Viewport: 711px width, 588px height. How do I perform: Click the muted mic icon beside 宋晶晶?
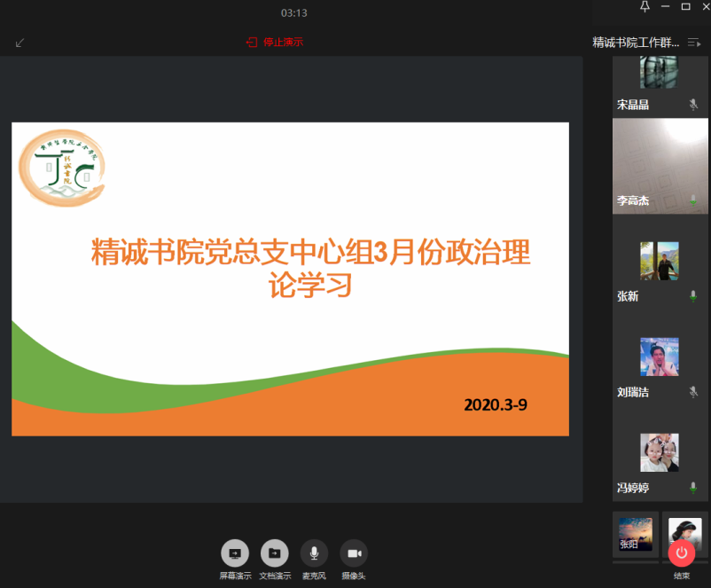pyautogui.click(x=693, y=105)
